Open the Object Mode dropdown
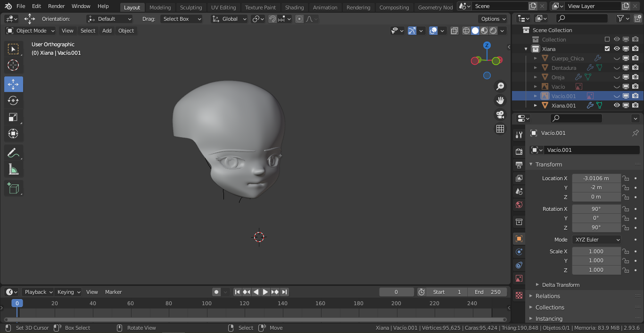644x333 pixels. (31, 31)
